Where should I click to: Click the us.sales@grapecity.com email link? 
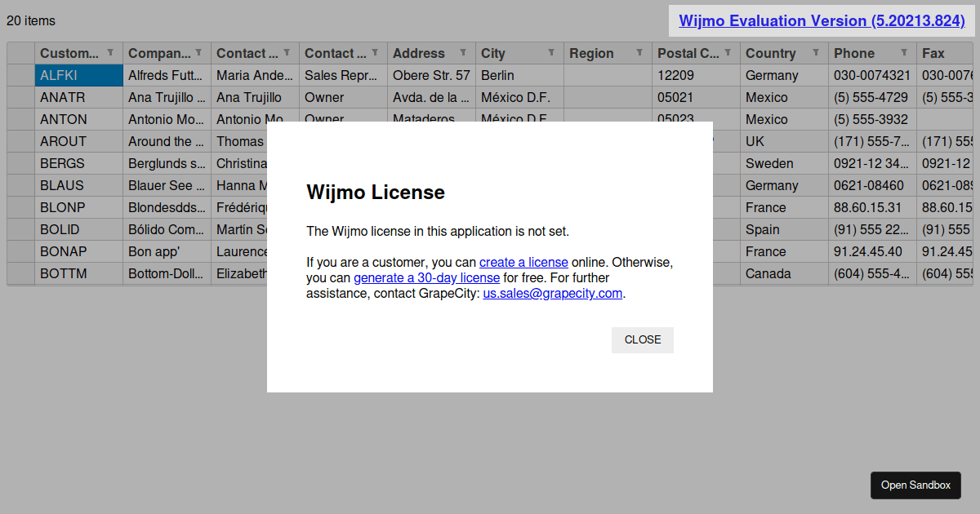click(552, 293)
